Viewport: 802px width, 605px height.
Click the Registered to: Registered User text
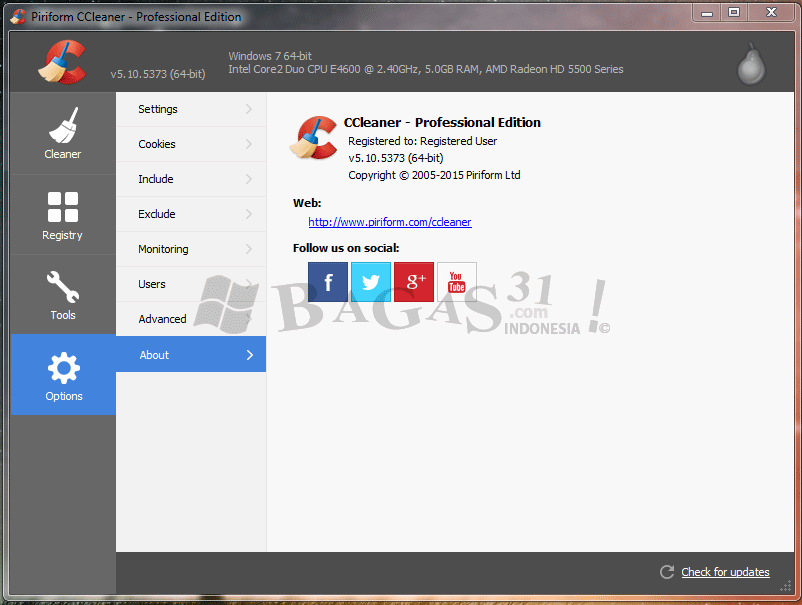422,141
